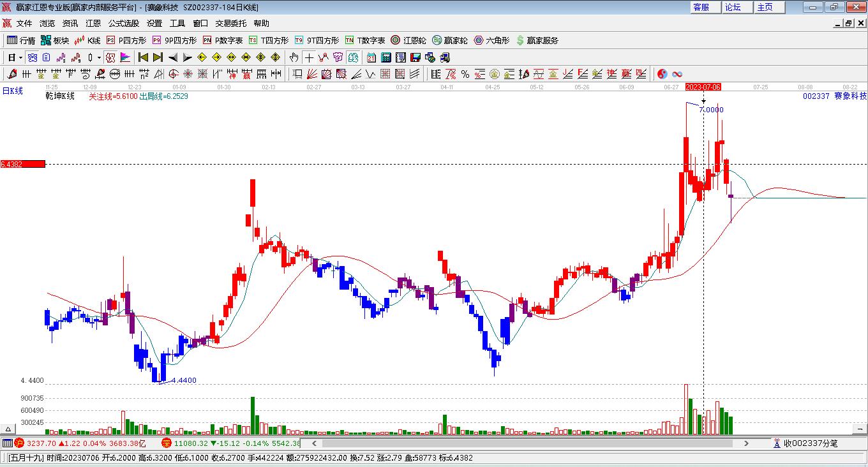This screenshot has width=868, height=467.
Task: Toggle the percent (%) line tool
Action: pyautogui.click(x=465, y=74)
